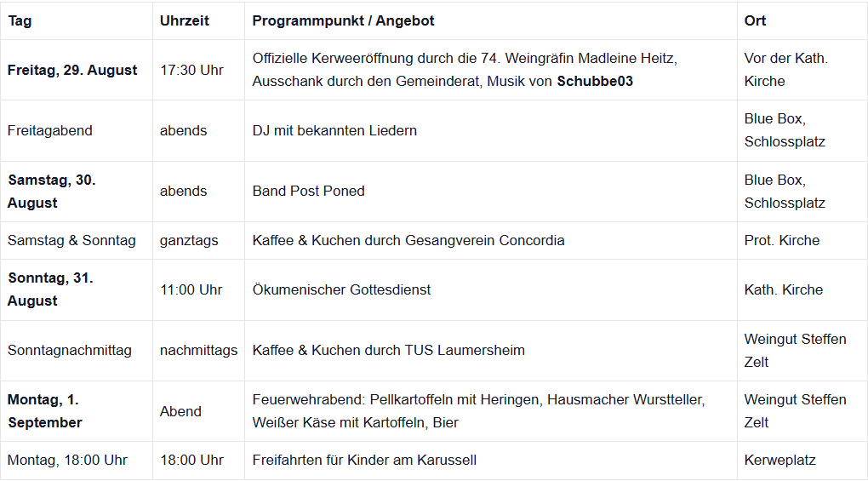The height and width of the screenshot is (481, 868).
Task: Select the '11:00 Uhr' time cell
Action: [x=191, y=289]
